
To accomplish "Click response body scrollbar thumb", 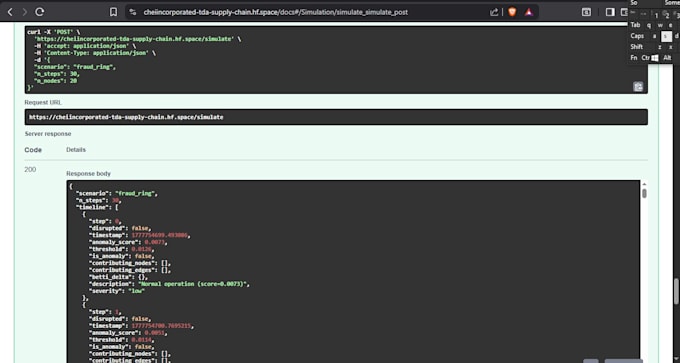I will pos(644,193).
